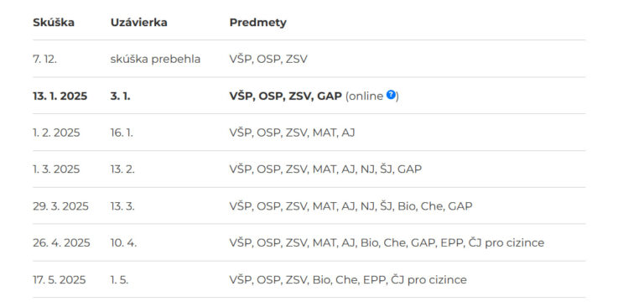Click the 17. 5. 2025 exam date

coord(60,280)
